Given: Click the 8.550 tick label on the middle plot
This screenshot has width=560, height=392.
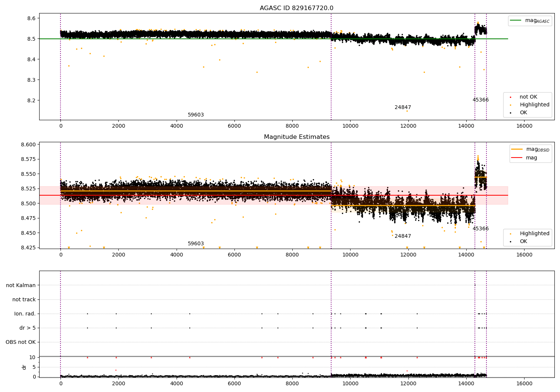Looking at the screenshot, I should [28, 174].
